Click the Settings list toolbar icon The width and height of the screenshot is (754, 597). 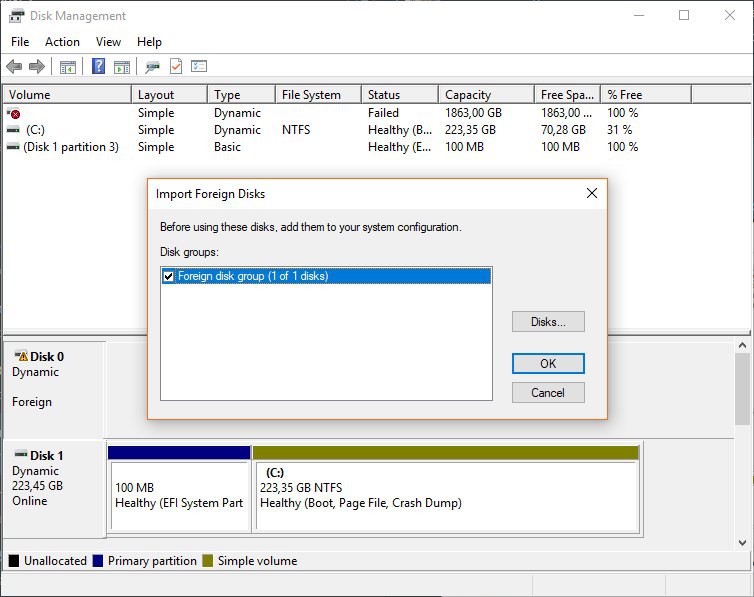(199, 66)
